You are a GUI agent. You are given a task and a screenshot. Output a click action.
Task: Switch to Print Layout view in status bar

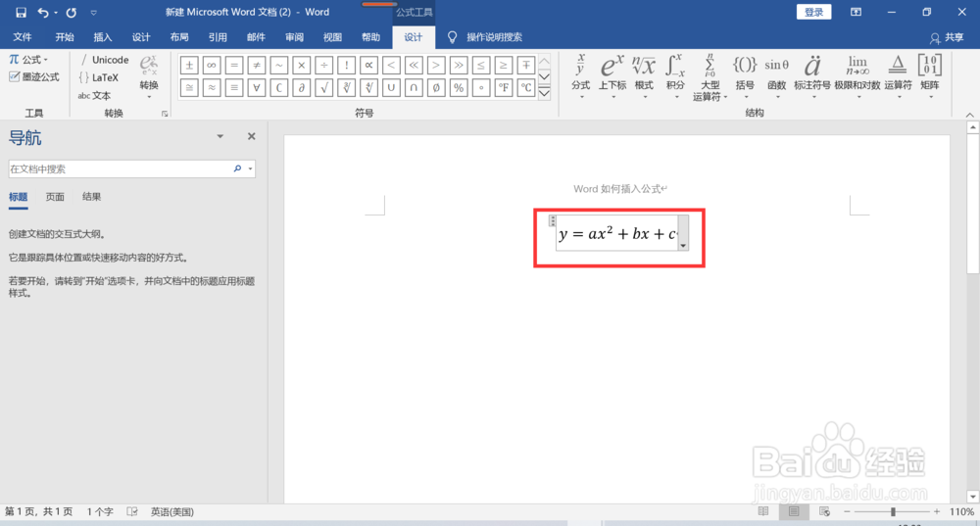[794, 511]
